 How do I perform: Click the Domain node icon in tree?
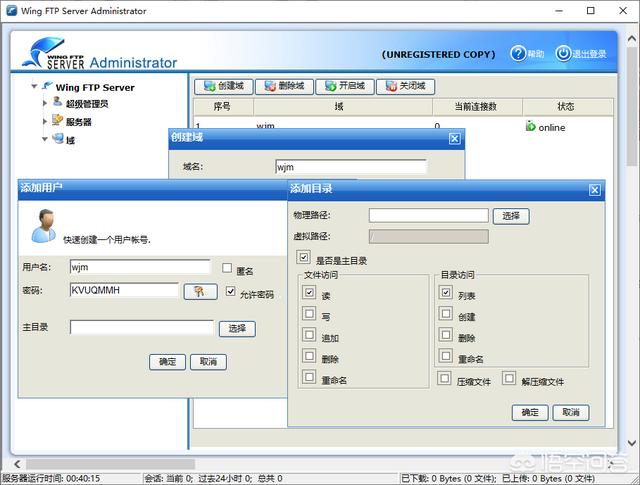point(58,139)
